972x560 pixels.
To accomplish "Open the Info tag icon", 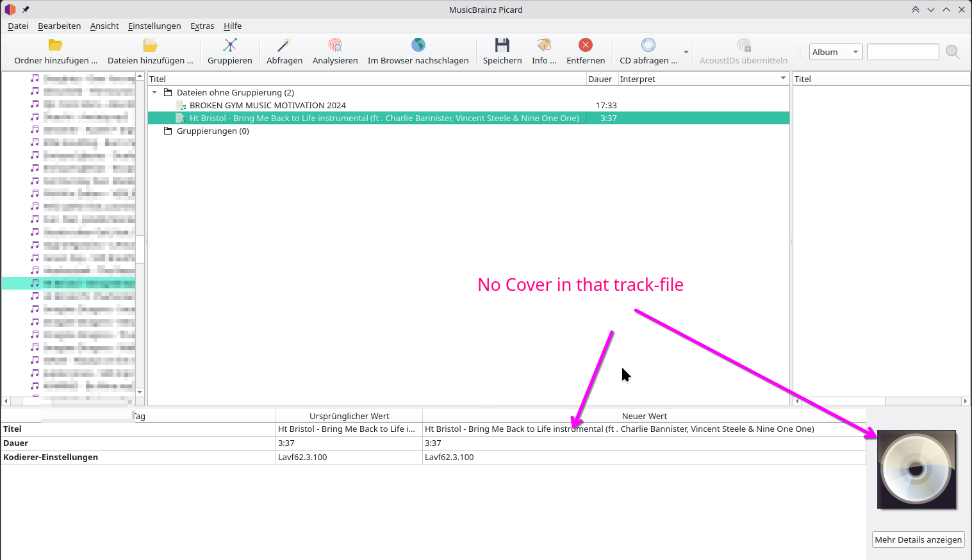I will (543, 45).
